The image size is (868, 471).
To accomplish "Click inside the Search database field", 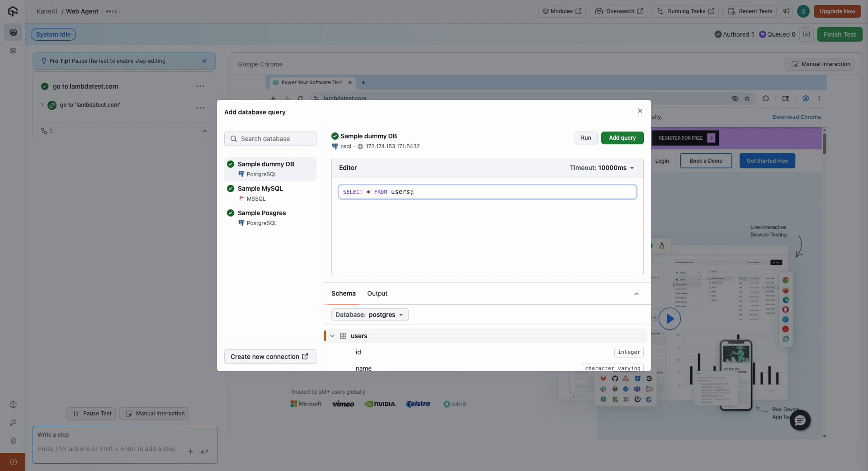I will coord(270,139).
